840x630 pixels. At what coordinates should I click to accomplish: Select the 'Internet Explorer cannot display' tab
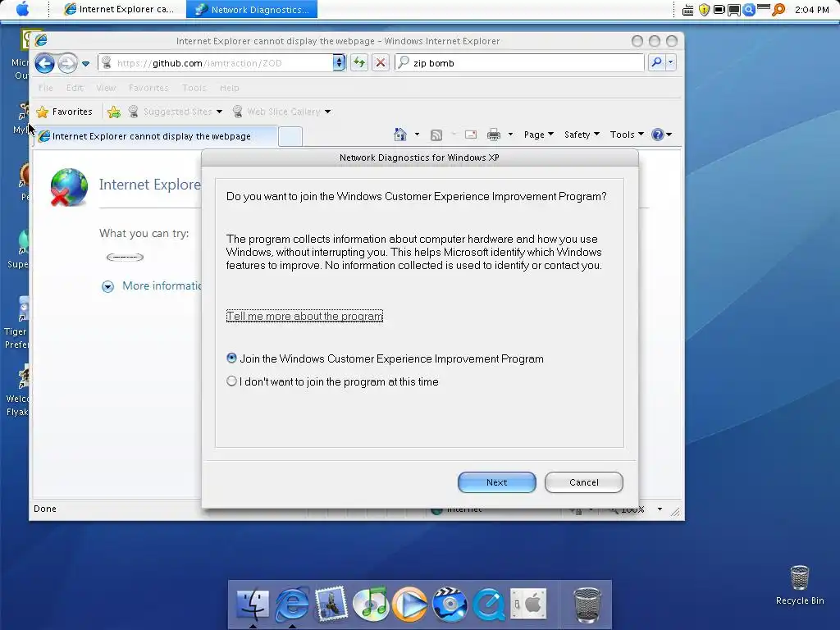(x=156, y=136)
